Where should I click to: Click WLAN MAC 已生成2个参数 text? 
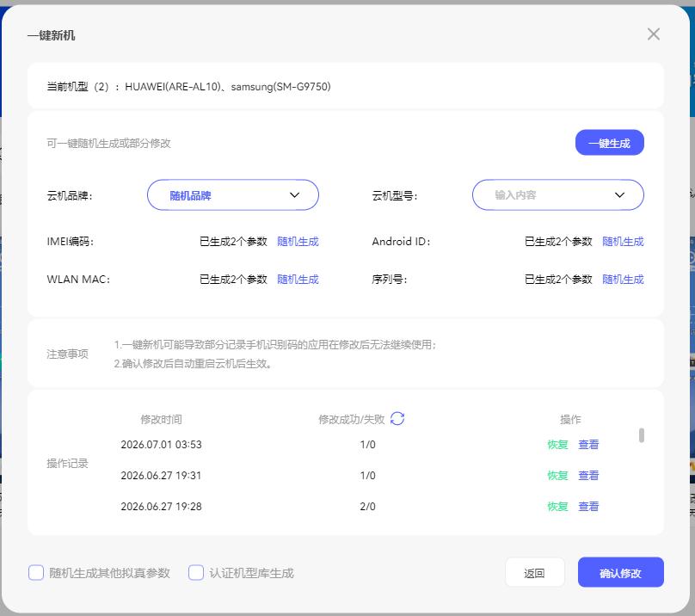point(233,280)
